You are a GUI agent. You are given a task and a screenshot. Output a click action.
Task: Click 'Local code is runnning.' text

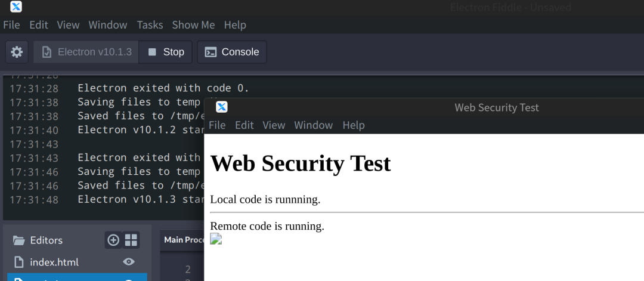click(x=265, y=200)
